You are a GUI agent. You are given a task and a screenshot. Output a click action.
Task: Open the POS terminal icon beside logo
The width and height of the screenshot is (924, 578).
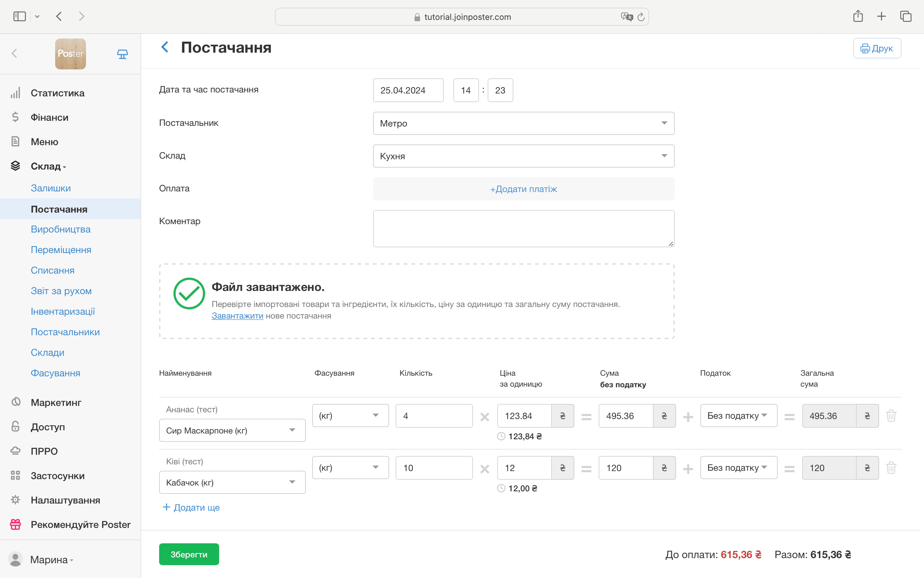point(122,54)
